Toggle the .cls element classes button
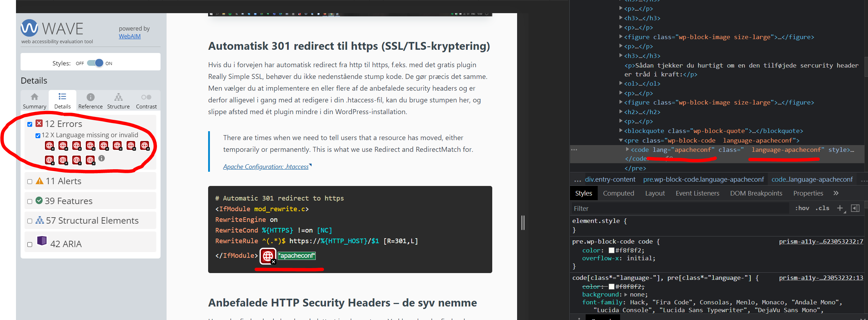This screenshot has height=320, width=868. (x=823, y=208)
